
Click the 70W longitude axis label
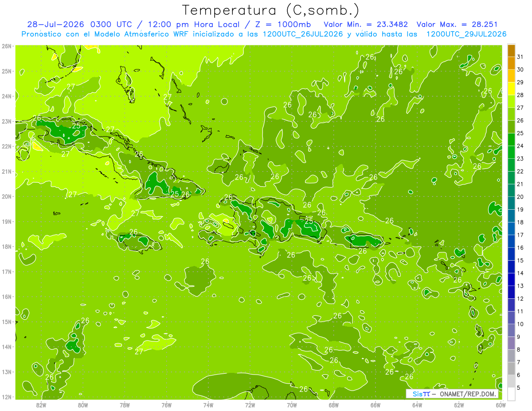pyautogui.click(x=292, y=405)
